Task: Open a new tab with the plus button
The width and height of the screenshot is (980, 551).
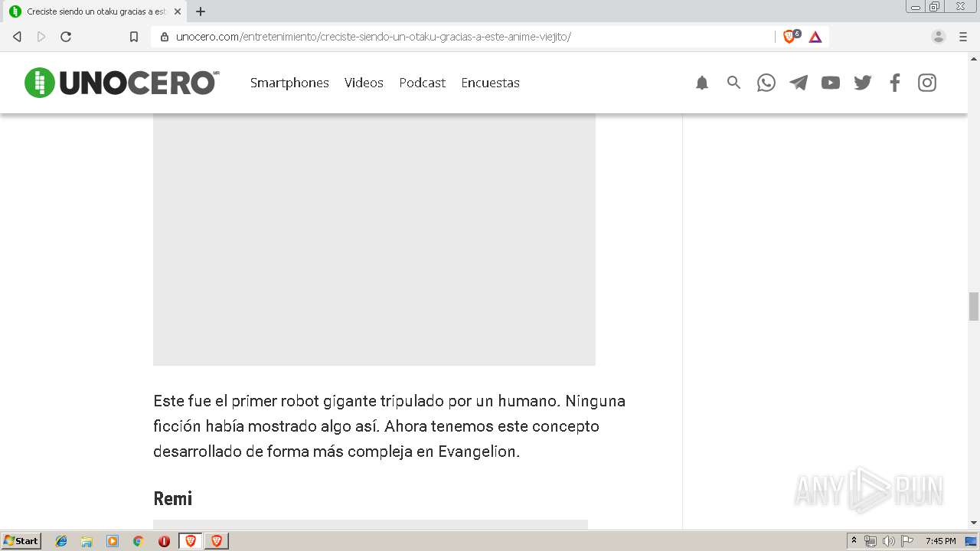Action: (x=201, y=11)
